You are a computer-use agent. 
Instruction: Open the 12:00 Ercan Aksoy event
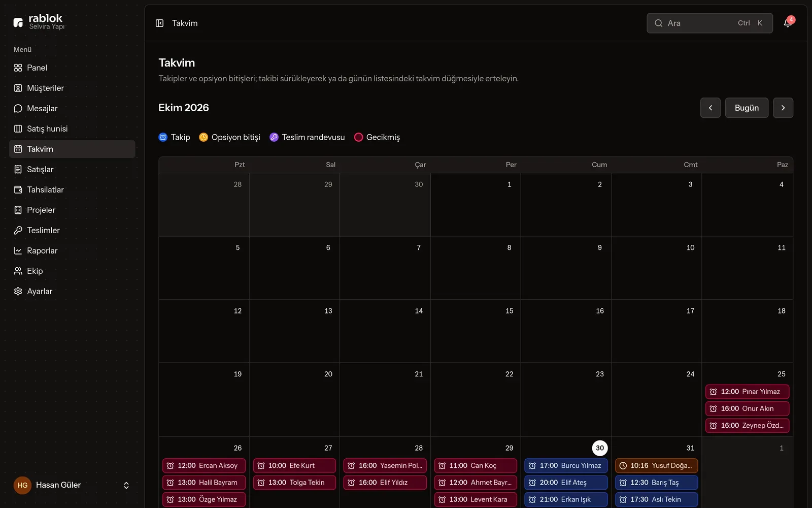click(204, 466)
